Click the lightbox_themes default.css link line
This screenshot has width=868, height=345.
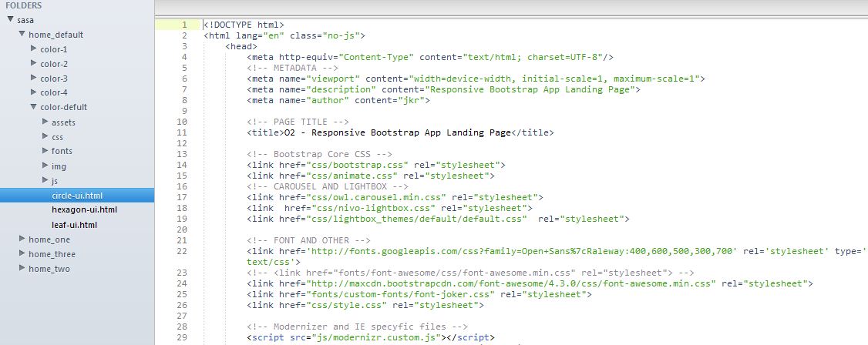(x=438, y=219)
